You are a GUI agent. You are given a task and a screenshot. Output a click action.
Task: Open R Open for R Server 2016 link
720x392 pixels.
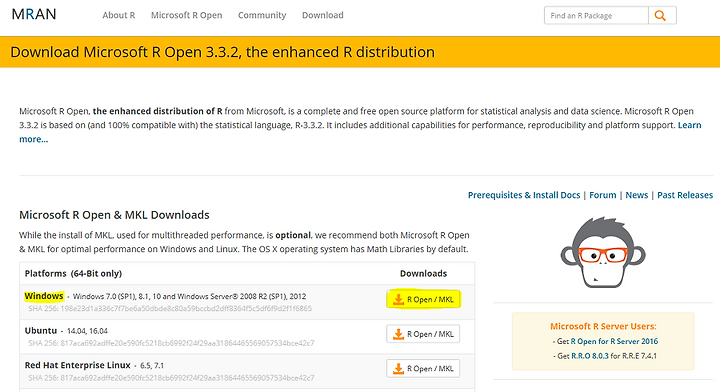point(614,342)
